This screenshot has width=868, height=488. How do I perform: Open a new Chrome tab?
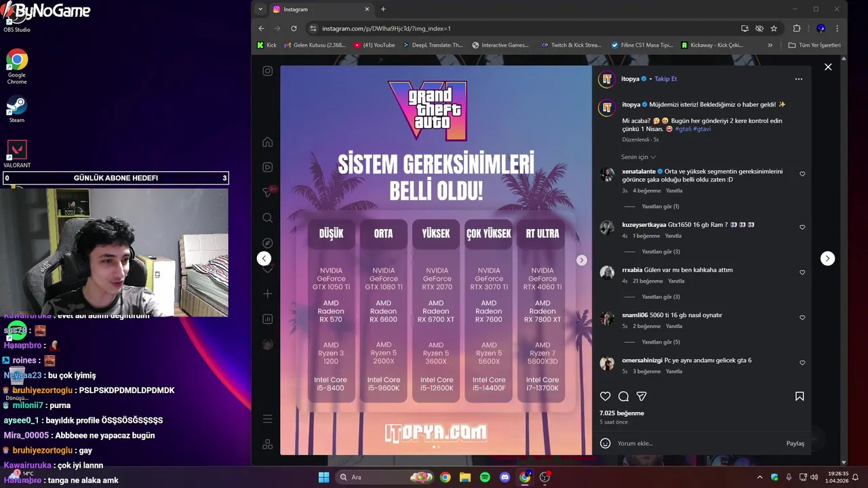pyautogui.click(x=383, y=9)
